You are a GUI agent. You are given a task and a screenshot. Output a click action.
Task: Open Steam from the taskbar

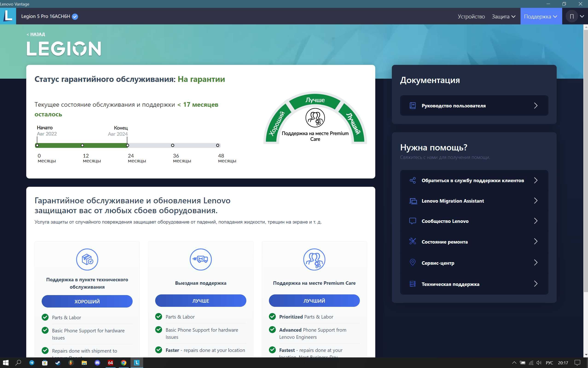tap(58, 363)
